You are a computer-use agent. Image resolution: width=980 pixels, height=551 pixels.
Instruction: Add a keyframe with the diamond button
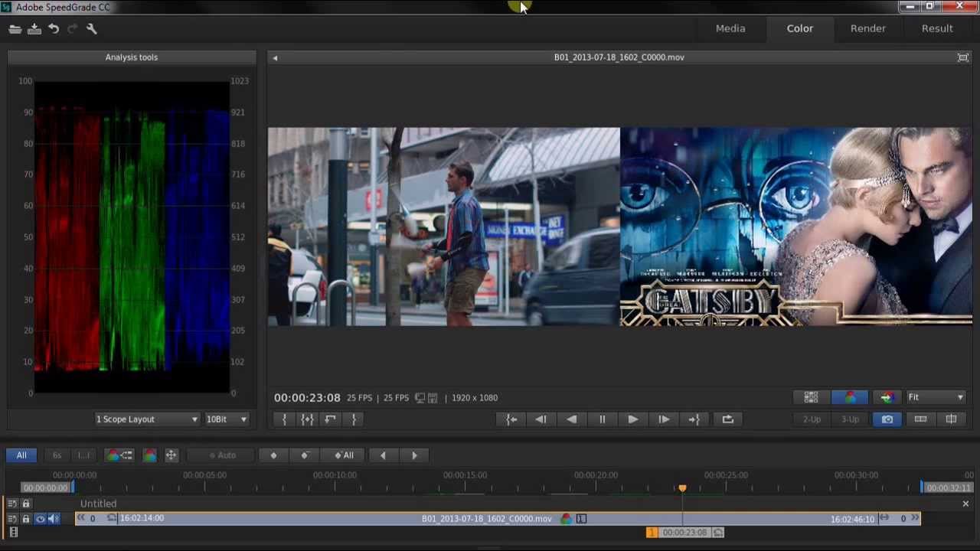pos(273,455)
